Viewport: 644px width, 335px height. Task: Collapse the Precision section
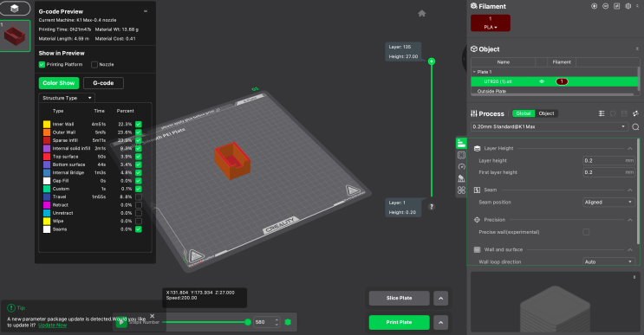(x=629, y=220)
